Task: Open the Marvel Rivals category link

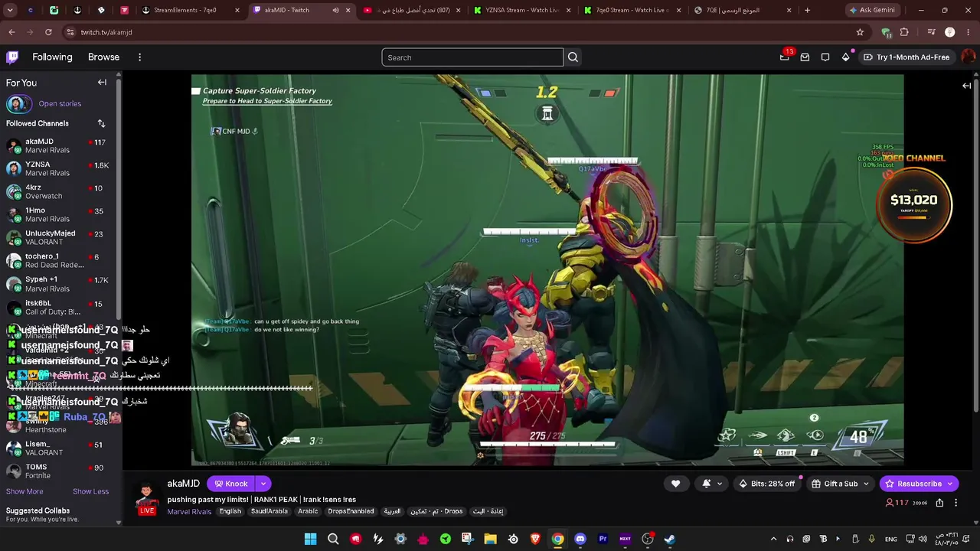Action: click(189, 512)
